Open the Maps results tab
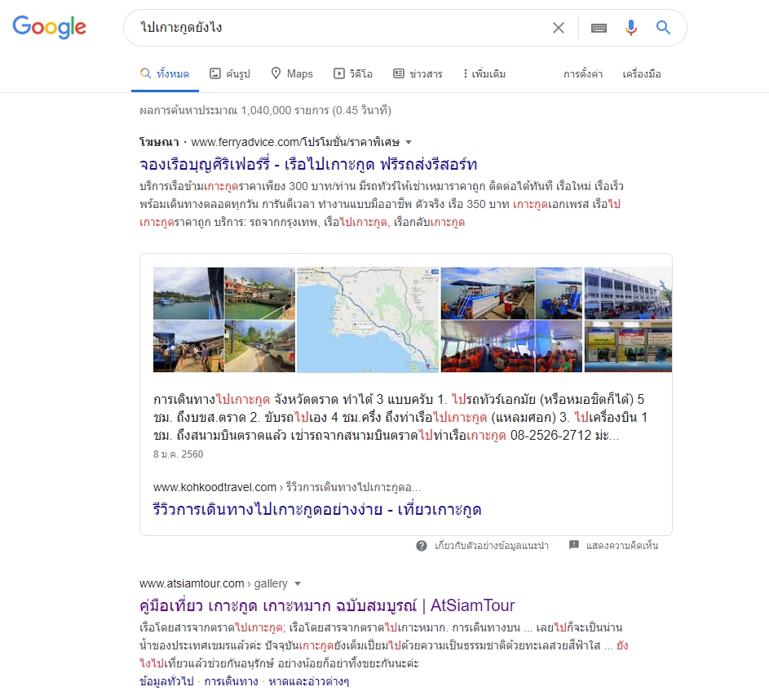The image size is (769, 700). point(292,74)
